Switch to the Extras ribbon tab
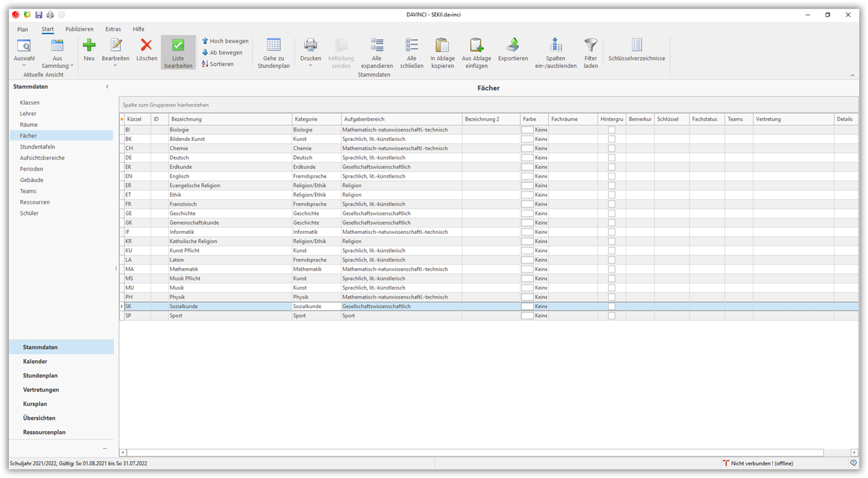The image size is (868, 478). [x=113, y=29]
